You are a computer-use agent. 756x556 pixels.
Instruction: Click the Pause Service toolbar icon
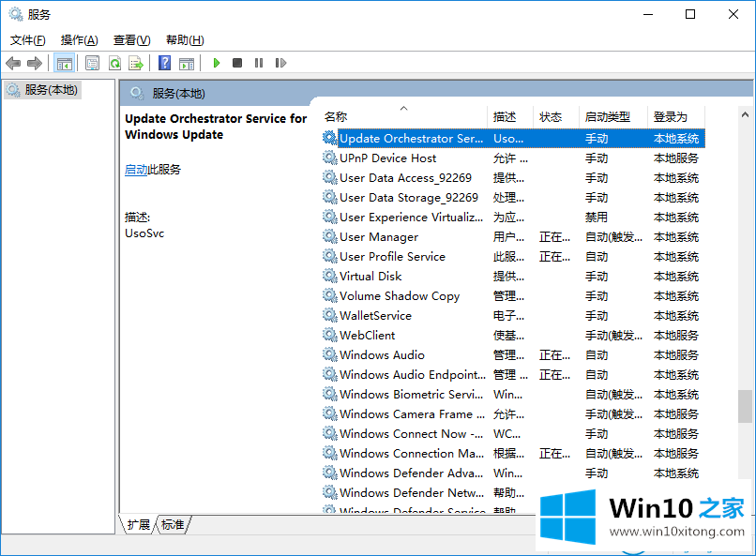point(259,63)
